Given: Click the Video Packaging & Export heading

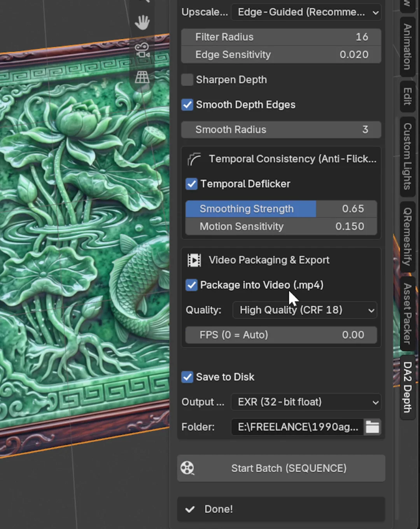Looking at the screenshot, I should [269, 260].
